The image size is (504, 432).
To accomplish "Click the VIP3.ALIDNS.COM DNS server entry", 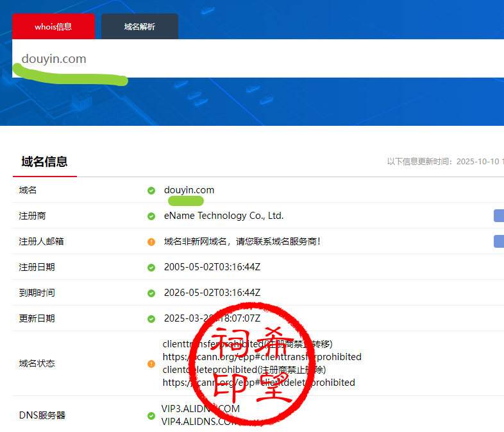I will pos(201,409).
